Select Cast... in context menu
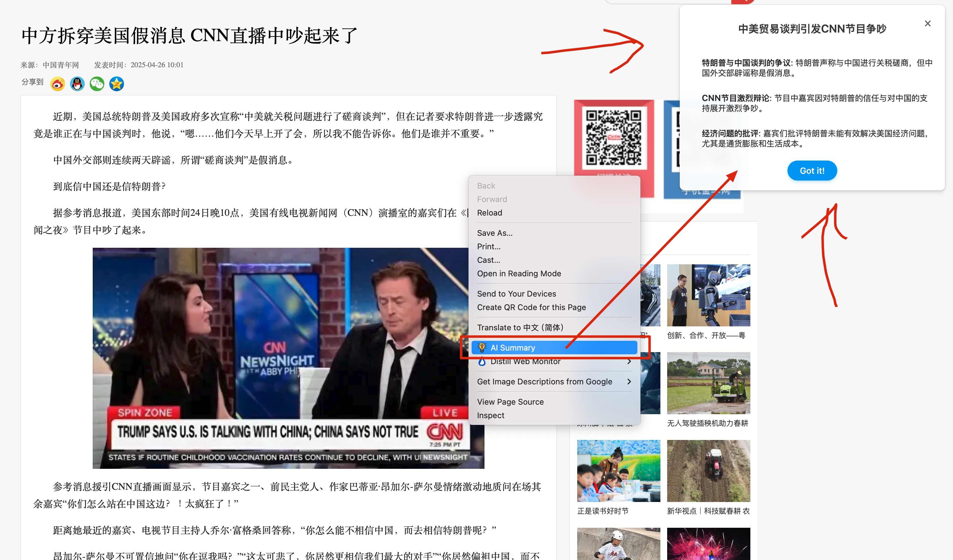953x560 pixels. coord(554,260)
